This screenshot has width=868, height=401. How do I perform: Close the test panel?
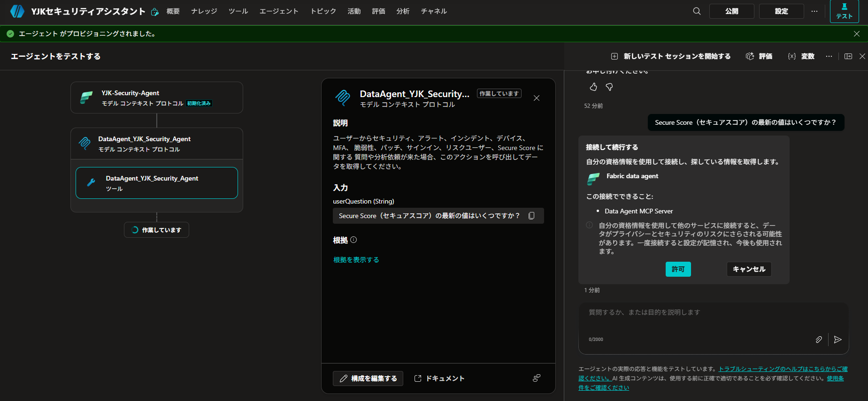point(862,56)
